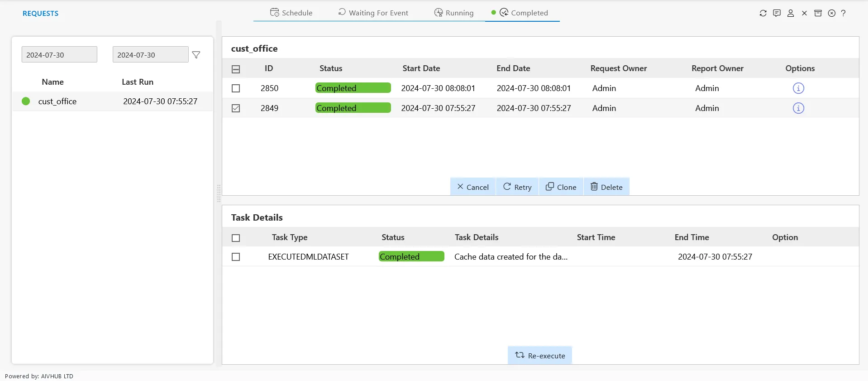This screenshot has width=868, height=381.
Task: Click the Completed status bar of request 2850
Action: click(353, 88)
